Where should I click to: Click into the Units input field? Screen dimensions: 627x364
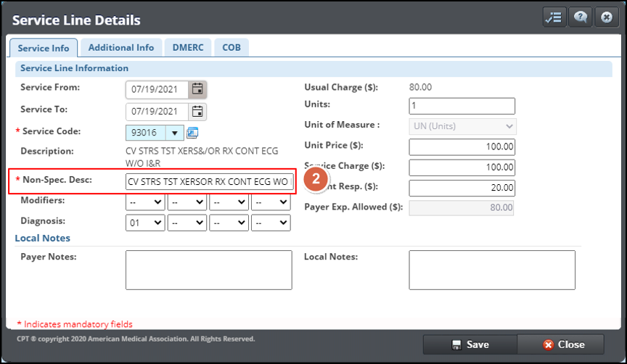[x=462, y=106]
